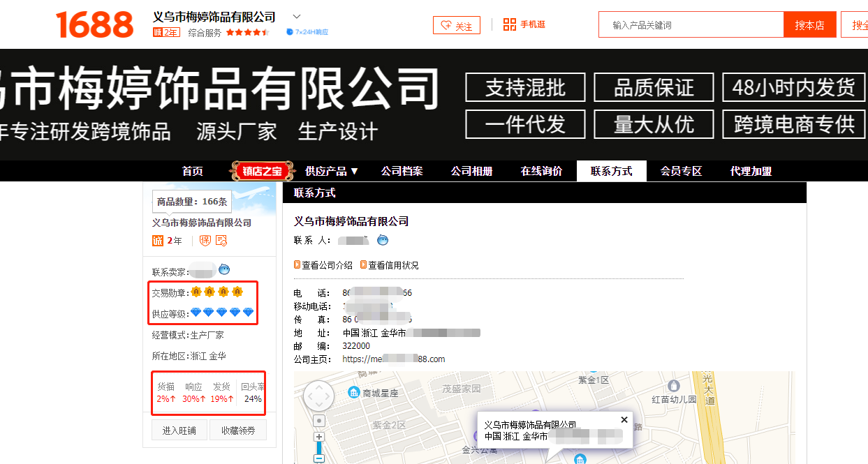
Task: Open the 公司相册 tab
Action: [471, 171]
